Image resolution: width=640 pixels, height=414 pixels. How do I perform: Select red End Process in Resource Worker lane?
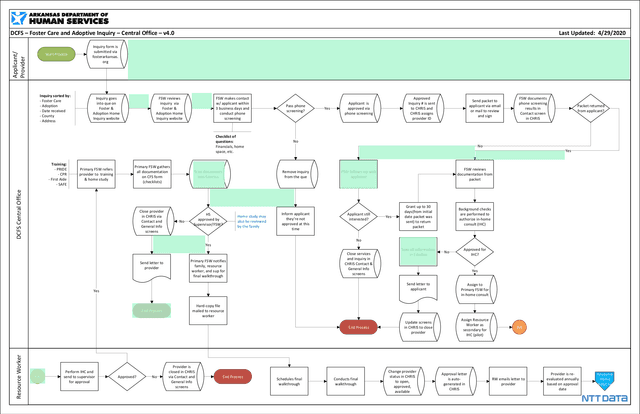pos(235,377)
